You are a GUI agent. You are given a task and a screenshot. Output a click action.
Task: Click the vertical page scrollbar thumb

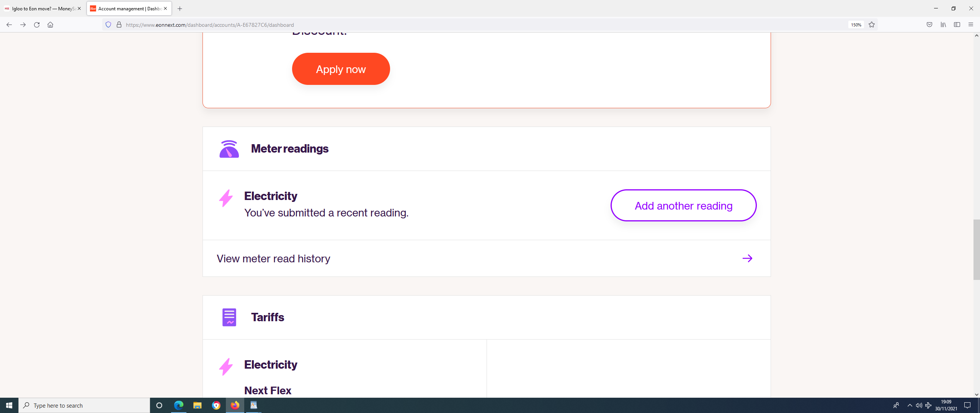coord(977,250)
